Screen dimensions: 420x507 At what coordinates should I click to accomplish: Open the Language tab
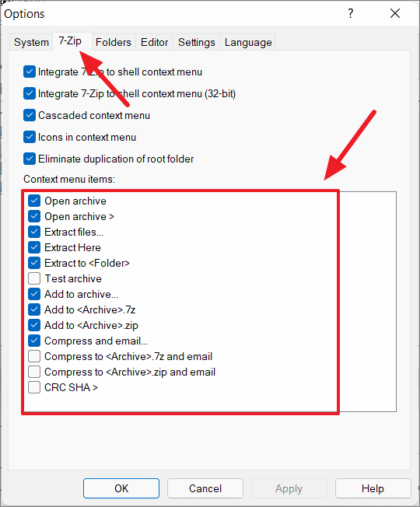click(x=248, y=42)
